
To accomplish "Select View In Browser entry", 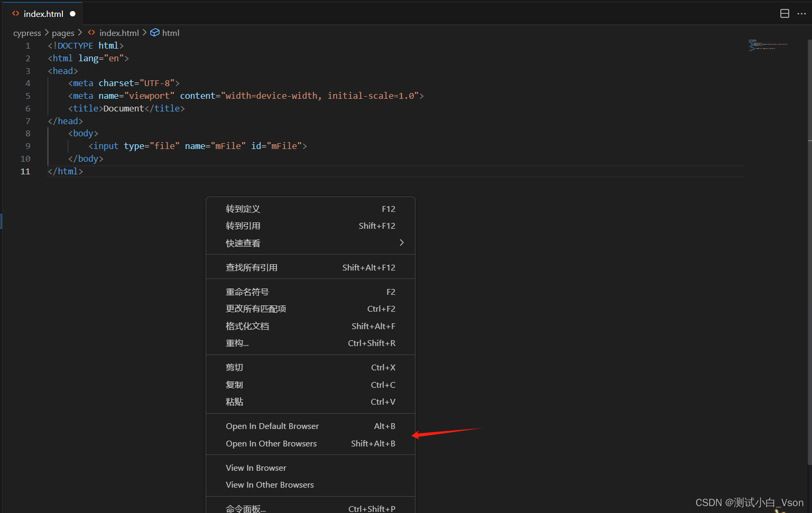I will pyautogui.click(x=310, y=468).
